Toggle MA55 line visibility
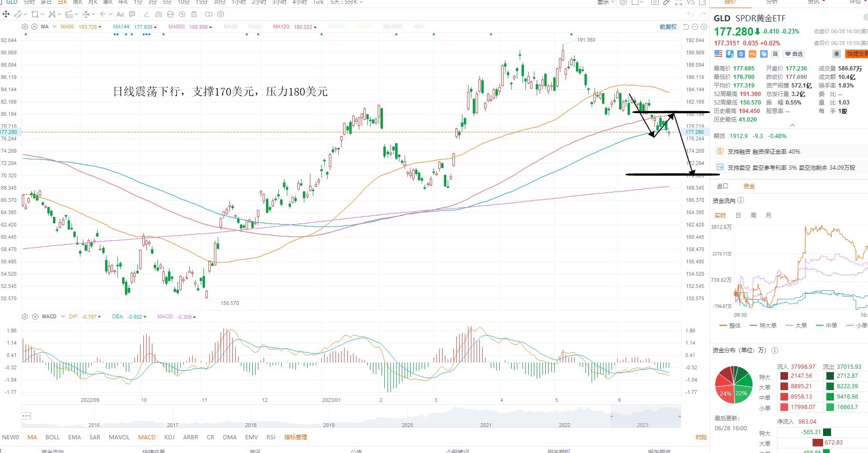The image size is (868, 453). (81, 27)
